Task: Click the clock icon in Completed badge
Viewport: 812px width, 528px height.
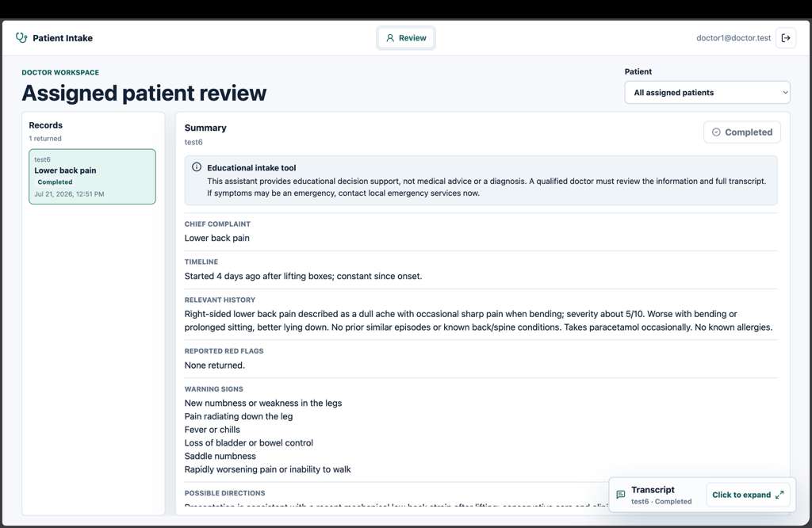Action: (716, 132)
